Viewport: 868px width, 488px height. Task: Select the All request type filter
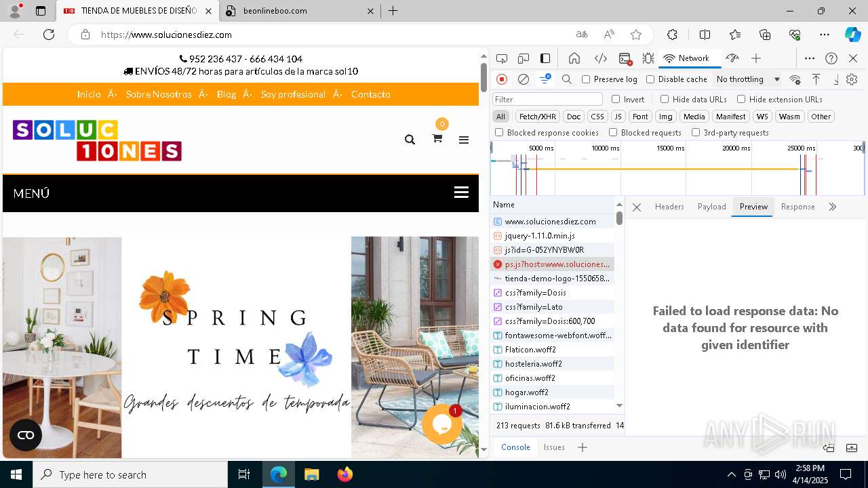point(500,117)
